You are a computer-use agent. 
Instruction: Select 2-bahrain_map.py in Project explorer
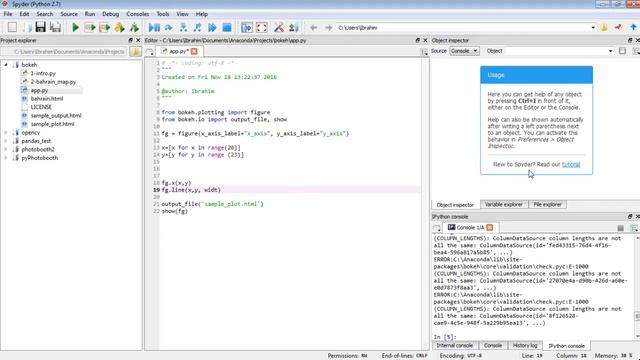click(53, 82)
